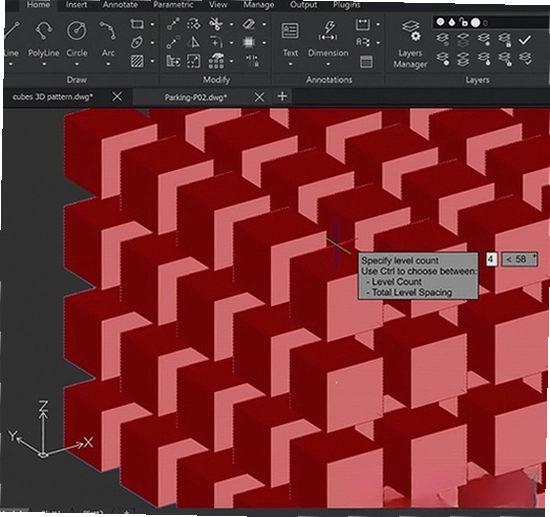Viewport: 550px width, 517px height.
Task: Open the Parking-P02.dwg document tab
Action: point(195,97)
